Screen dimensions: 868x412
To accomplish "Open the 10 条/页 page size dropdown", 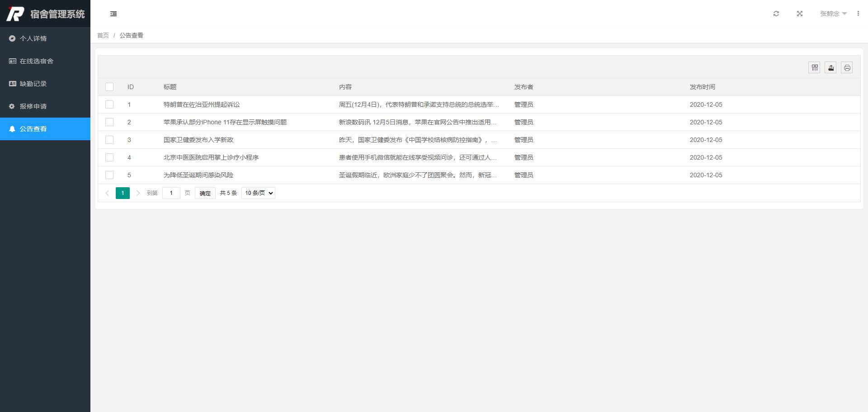I will click(x=258, y=193).
